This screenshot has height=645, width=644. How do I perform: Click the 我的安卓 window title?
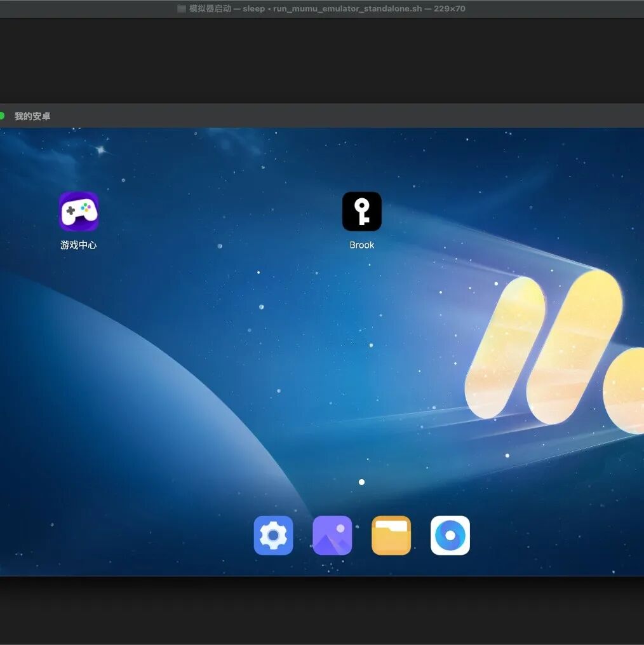(32, 116)
